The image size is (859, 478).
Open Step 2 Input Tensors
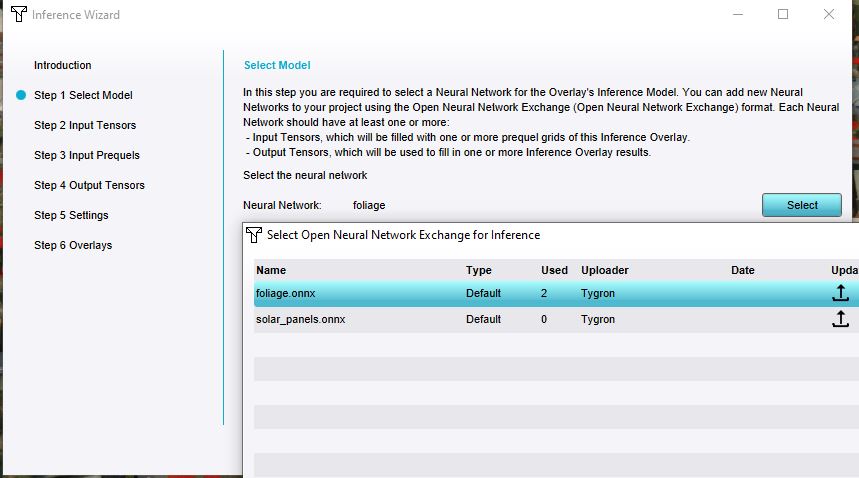(85, 125)
